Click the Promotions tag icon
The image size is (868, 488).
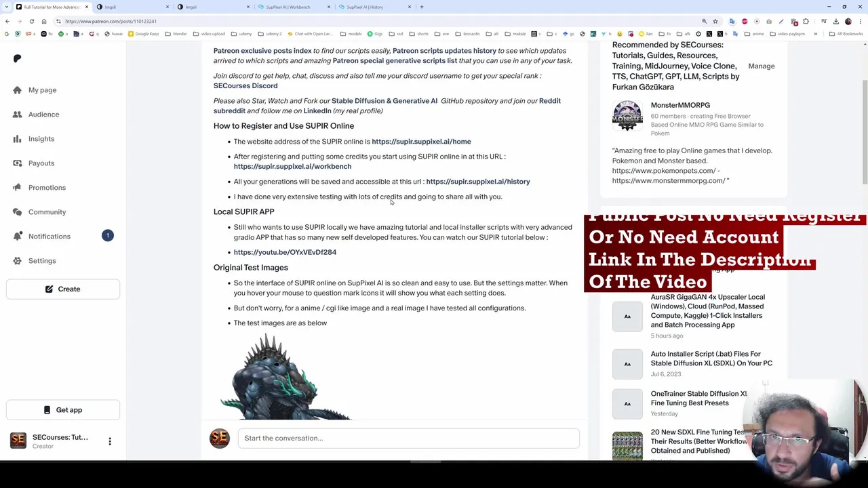click(x=18, y=188)
